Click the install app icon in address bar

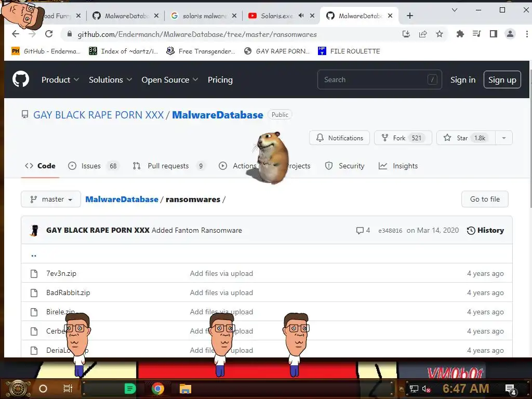coord(406,34)
